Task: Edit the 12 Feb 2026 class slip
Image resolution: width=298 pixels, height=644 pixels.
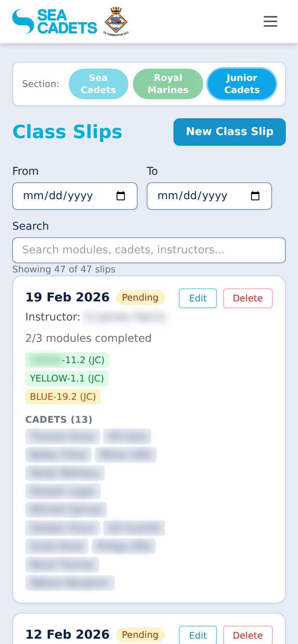Action: tap(198, 635)
